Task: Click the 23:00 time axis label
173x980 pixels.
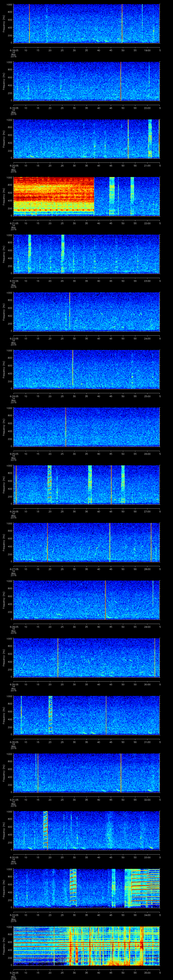Action: [x=147, y=281]
